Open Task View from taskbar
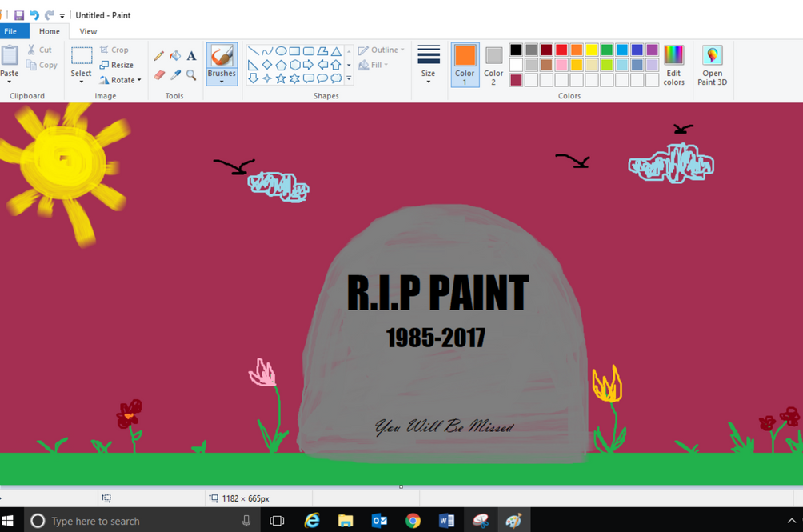Image resolution: width=803 pixels, height=532 pixels. (277, 521)
